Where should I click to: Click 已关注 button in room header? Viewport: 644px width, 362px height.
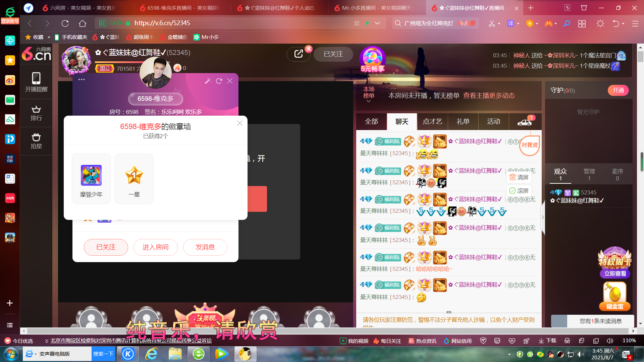333,54
